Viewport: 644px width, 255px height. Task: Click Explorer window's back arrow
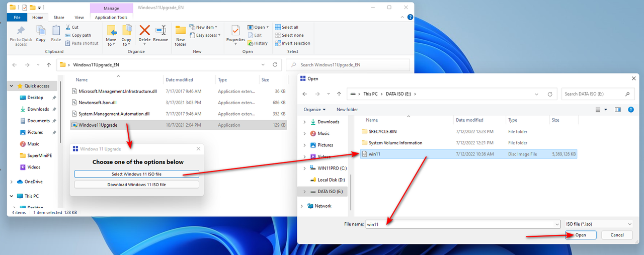(x=15, y=65)
